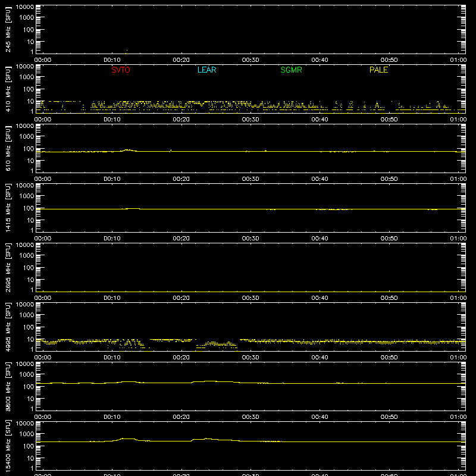Click the 100 tick of the 4995 MHz plot
The width and height of the screenshot is (476, 476).
pyautogui.click(x=29, y=327)
